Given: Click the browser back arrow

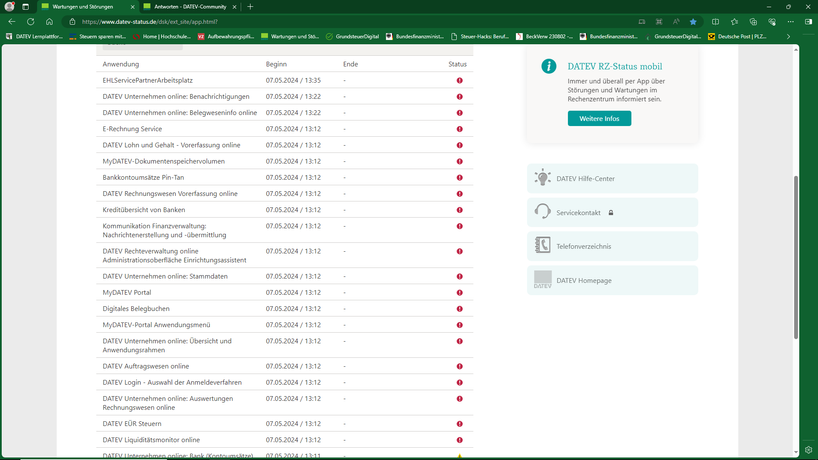Looking at the screenshot, I should [11, 21].
